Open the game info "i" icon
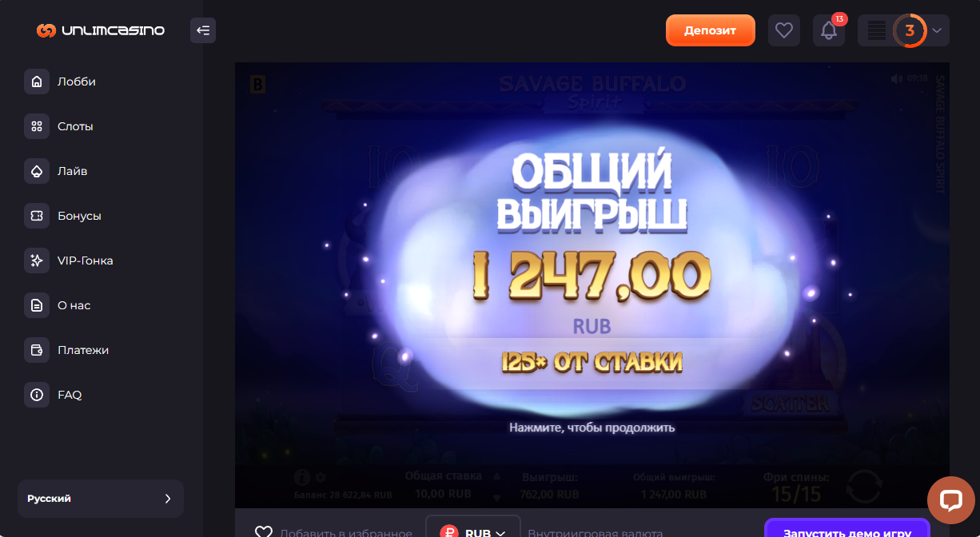 click(x=301, y=477)
